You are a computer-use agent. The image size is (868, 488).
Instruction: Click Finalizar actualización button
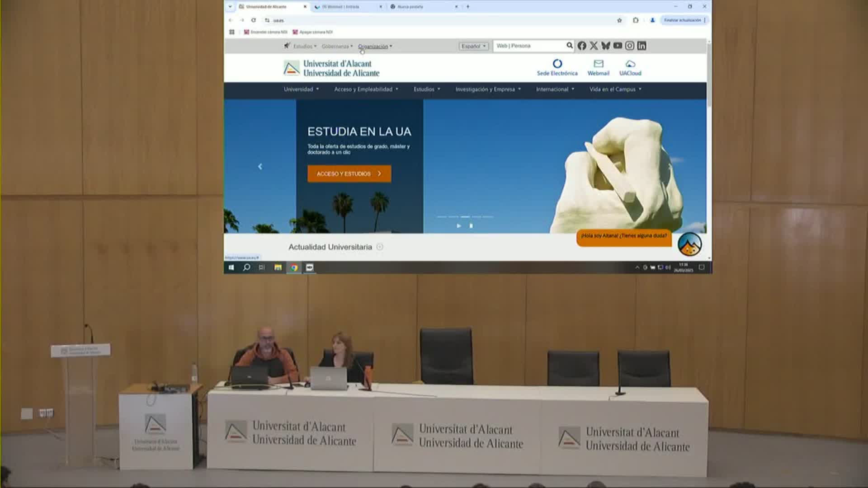click(684, 20)
